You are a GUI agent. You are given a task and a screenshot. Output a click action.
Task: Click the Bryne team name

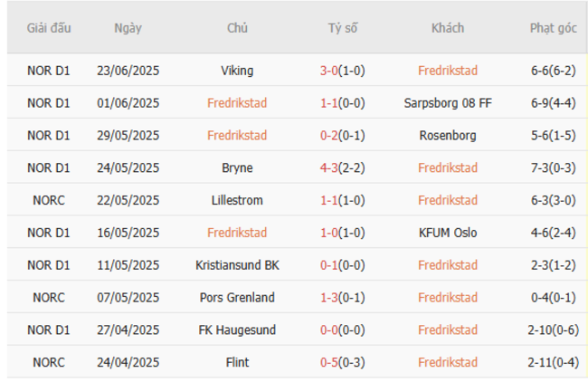237,167
